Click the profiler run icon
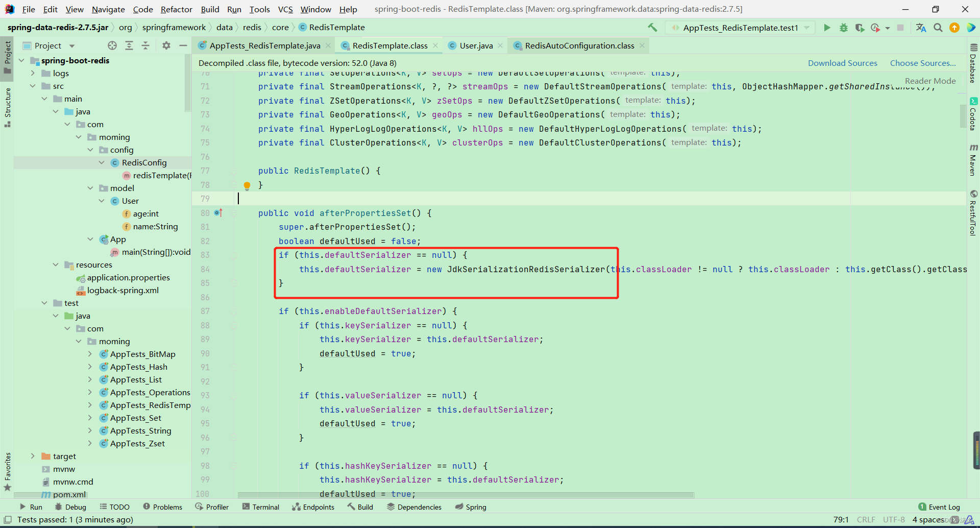Image resolution: width=980 pixels, height=528 pixels. tap(876, 28)
